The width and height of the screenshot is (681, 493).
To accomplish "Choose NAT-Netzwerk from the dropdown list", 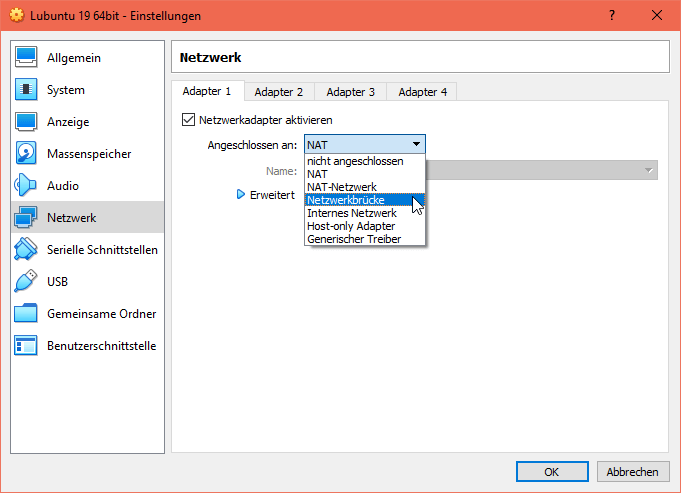I will (x=365, y=187).
